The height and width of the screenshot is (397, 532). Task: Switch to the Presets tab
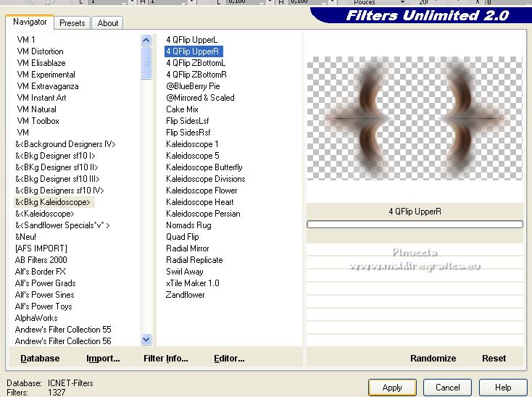(x=72, y=23)
